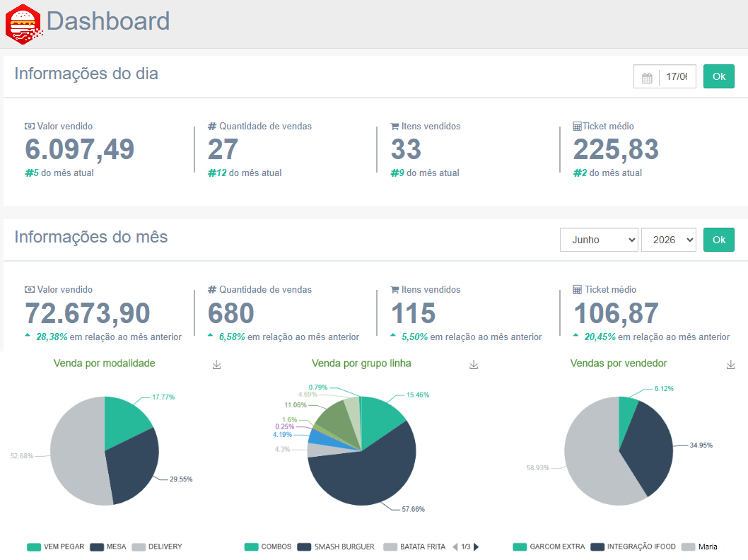Screen dimensions: 748x560
Task: Click the Venda por modalidade title
Action: click(105, 363)
